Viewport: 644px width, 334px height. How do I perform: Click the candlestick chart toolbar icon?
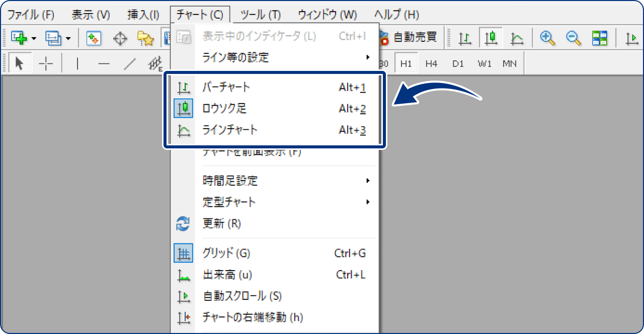[491, 37]
